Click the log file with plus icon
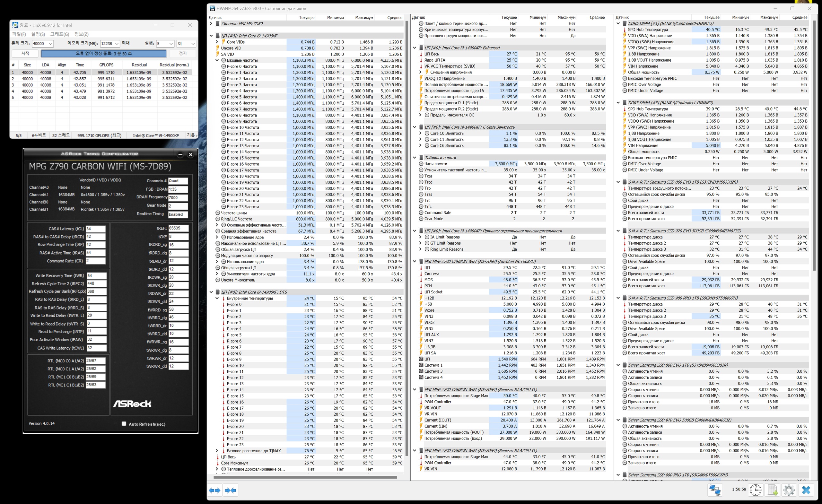The width and height of the screenshot is (822, 504). tap(773, 490)
